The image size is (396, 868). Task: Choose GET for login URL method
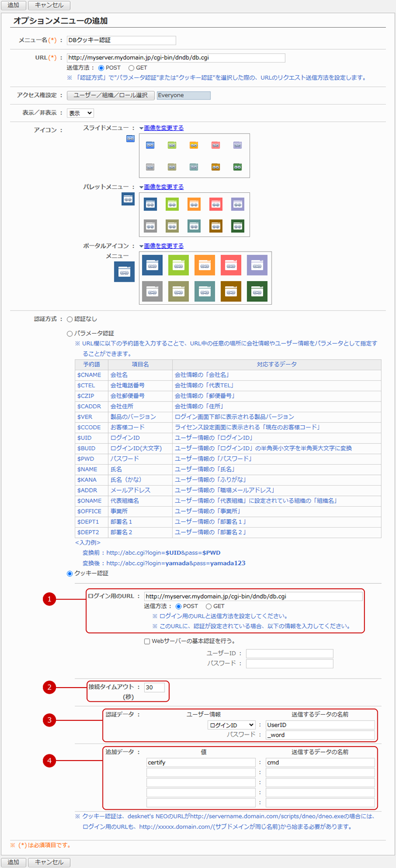pyautogui.click(x=209, y=606)
